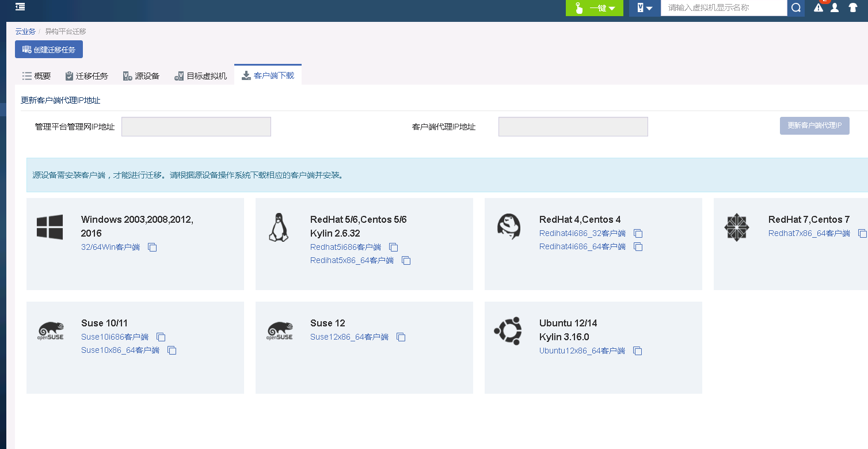This screenshot has height=449, width=868.
Task: Switch to the 迁移任务 tab
Action: (x=86, y=76)
